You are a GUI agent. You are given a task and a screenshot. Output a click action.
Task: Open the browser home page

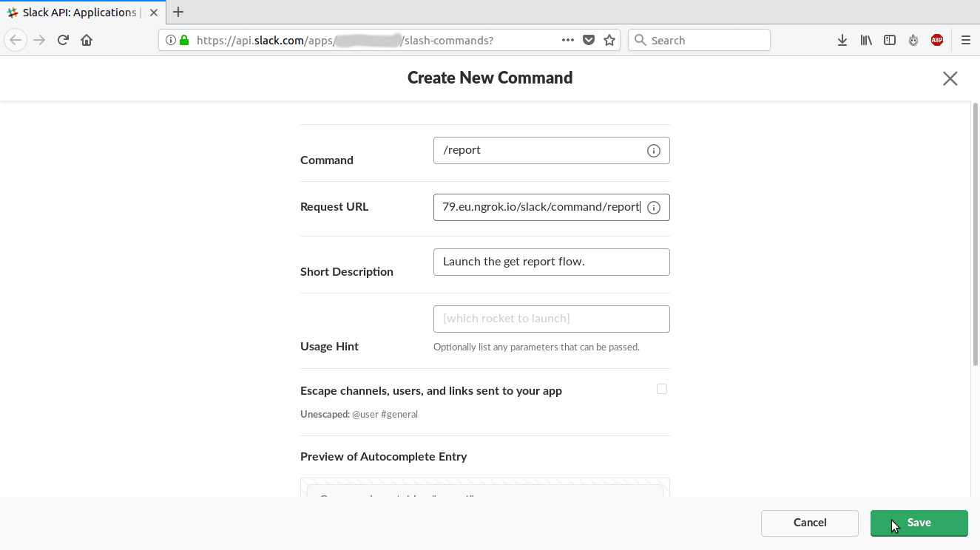87,40
